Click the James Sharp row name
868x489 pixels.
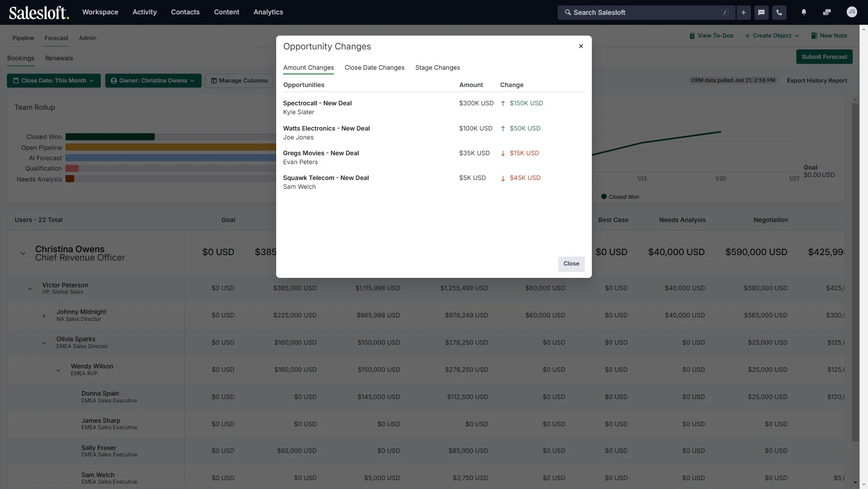point(101,421)
